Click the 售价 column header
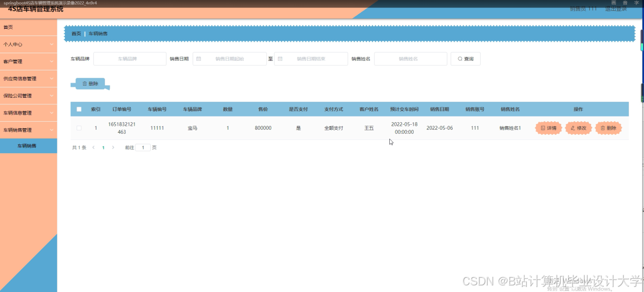The image size is (644, 292). click(x=263, y=109)
